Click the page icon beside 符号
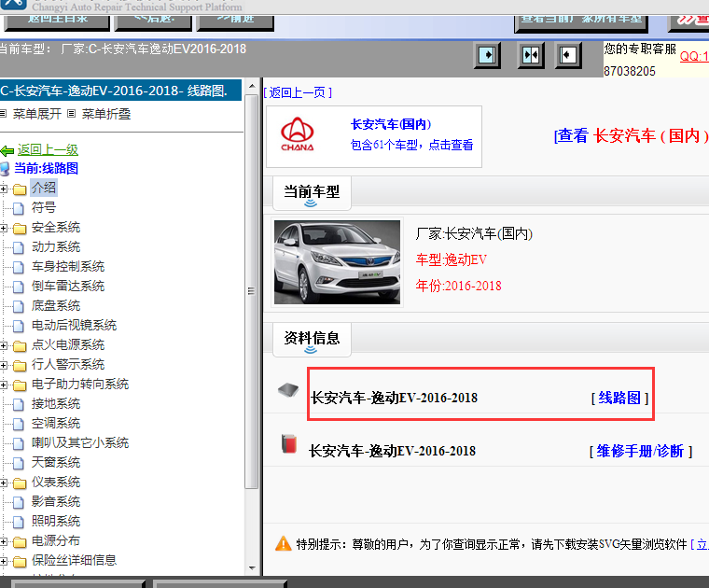 (x=19, y=208)
